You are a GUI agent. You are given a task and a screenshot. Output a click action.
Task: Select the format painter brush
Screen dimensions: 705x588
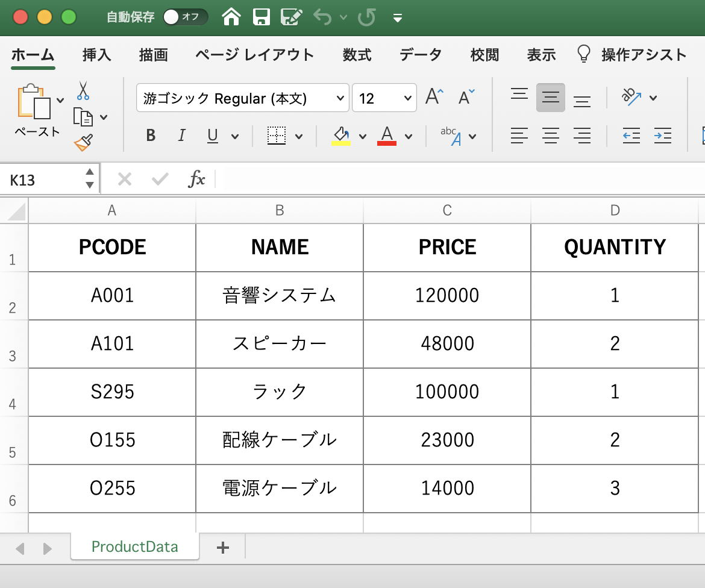(84, 143)
